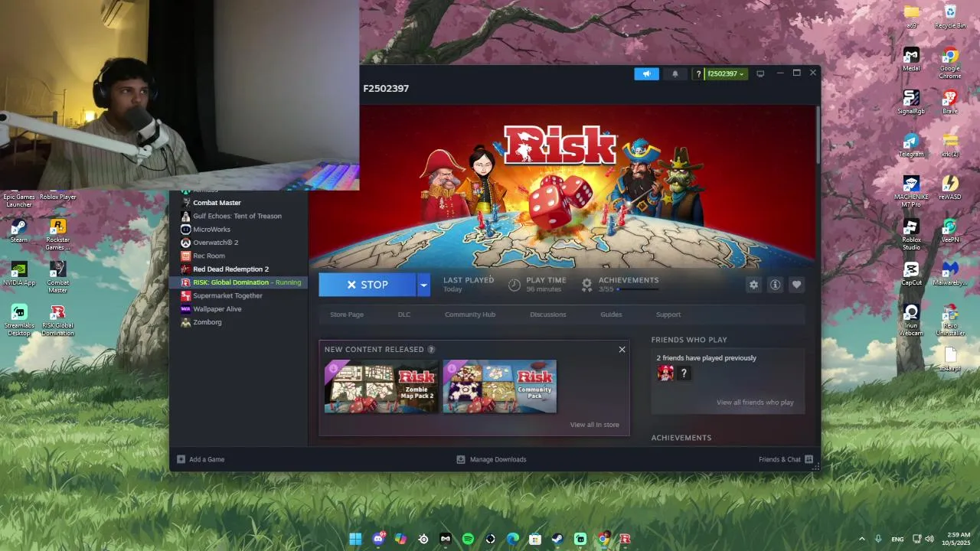Select MicroWorks in the library list

coord(238,230)
